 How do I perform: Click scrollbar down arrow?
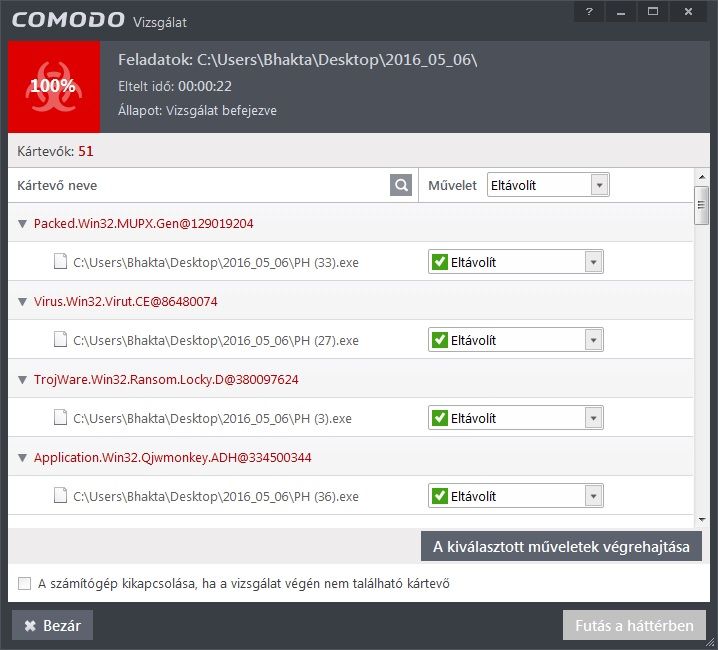click(702, 519)
